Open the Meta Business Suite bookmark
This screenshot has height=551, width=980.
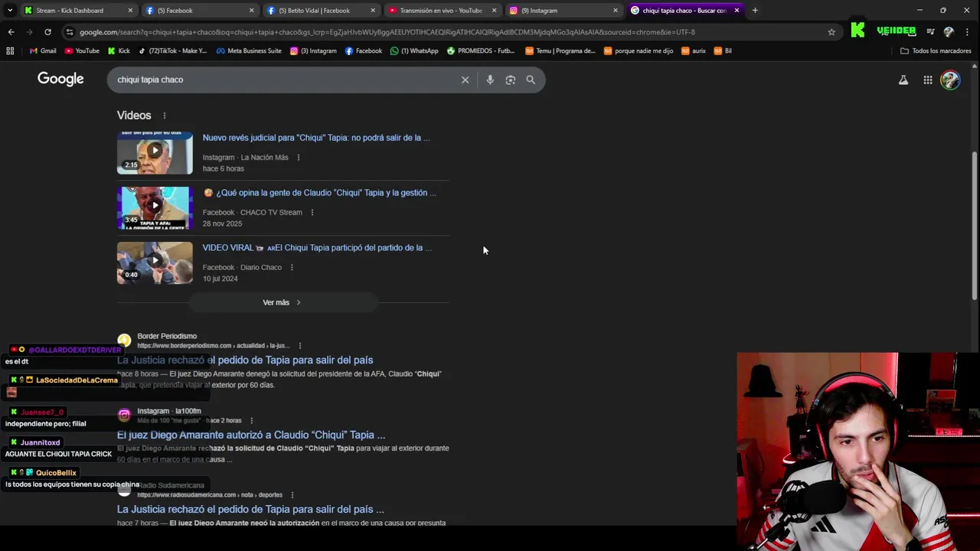[x=249, y=51]
